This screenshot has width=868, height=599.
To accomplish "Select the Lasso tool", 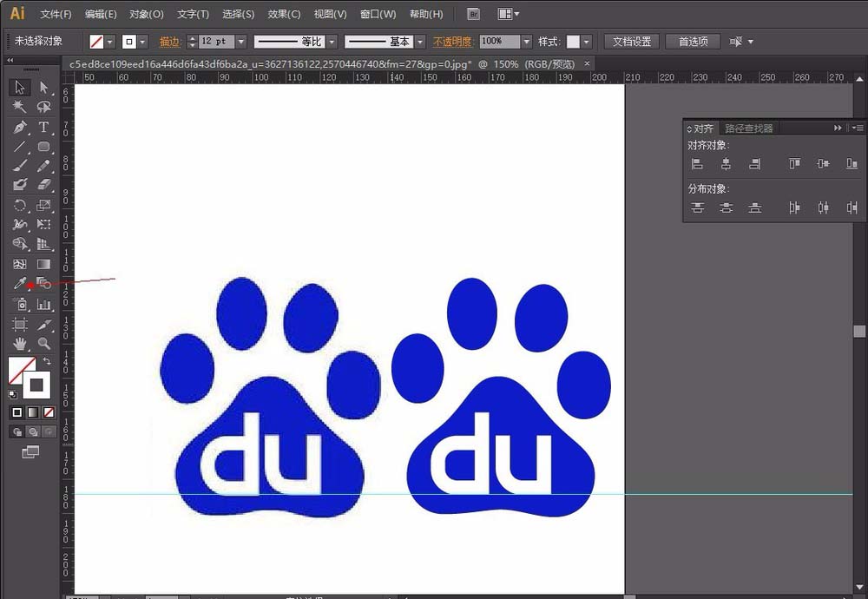I will (43, 106).
